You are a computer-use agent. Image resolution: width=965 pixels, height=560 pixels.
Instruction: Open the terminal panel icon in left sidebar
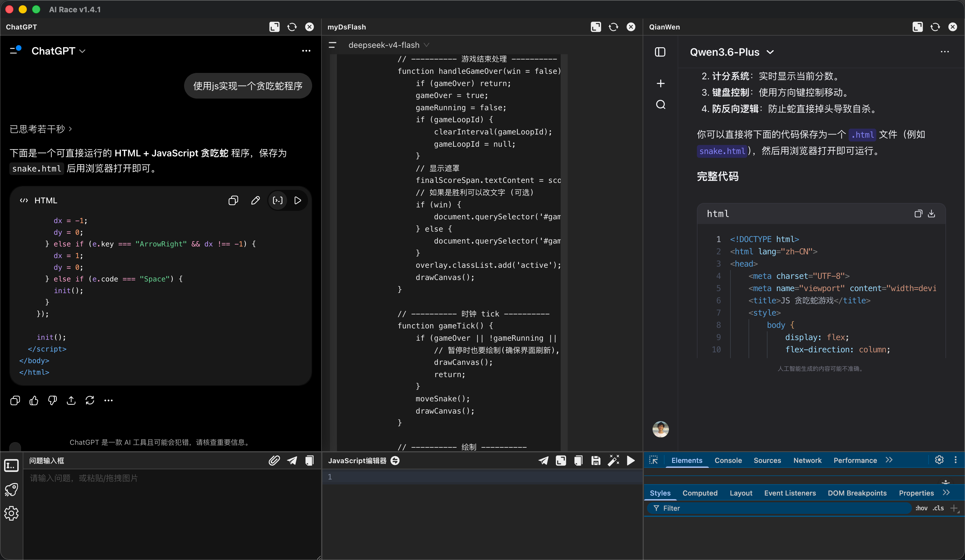click(x=11, y=466)
